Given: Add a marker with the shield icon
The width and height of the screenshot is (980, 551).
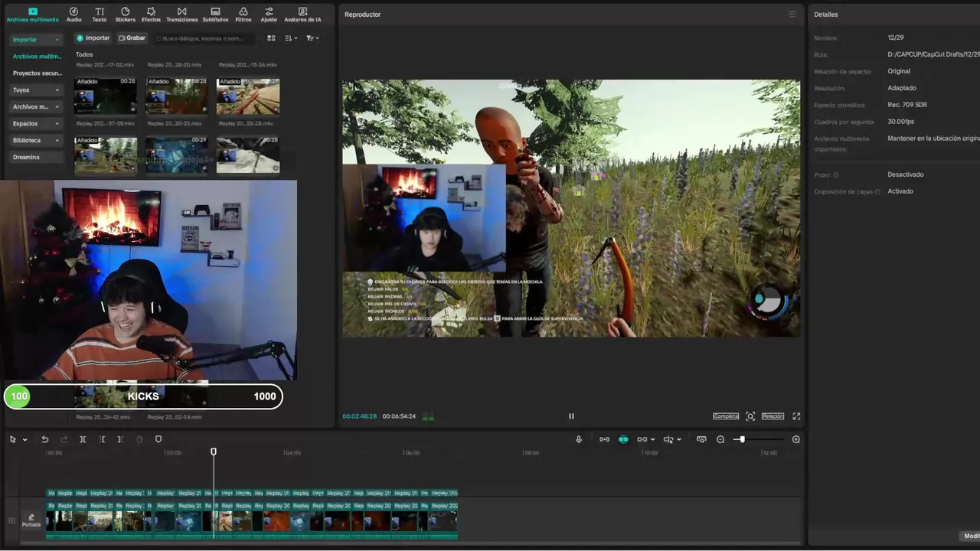Looking at the screenshot, I should [x=158, y=439].
